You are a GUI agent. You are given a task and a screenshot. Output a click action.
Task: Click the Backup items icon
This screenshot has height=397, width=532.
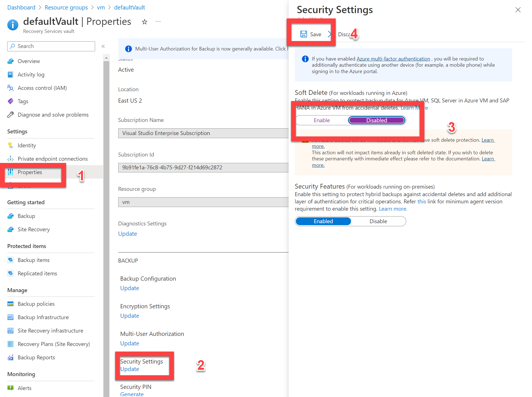(11, 260)
